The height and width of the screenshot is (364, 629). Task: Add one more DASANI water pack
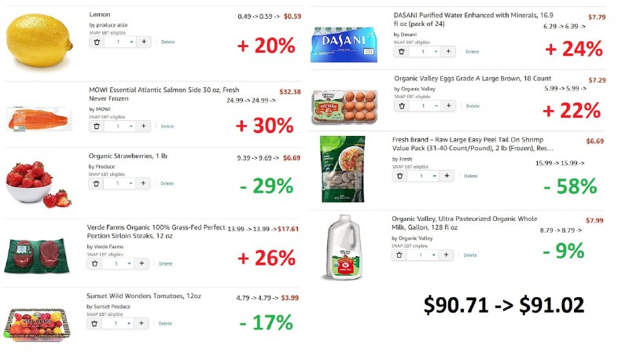pyautogui.click(x=448, y=51)
